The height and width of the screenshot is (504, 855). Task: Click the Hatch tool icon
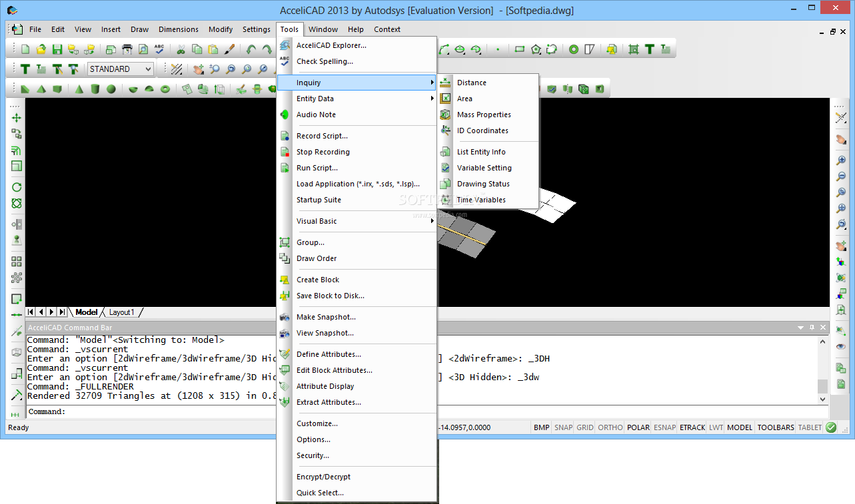[633, 49]
